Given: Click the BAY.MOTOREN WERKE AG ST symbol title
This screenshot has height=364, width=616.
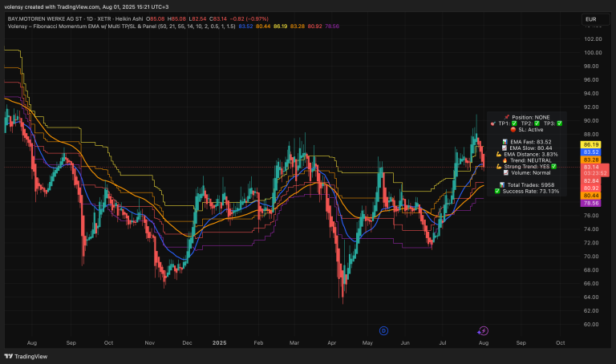Looking at the screenshot, I should point(45,19).
